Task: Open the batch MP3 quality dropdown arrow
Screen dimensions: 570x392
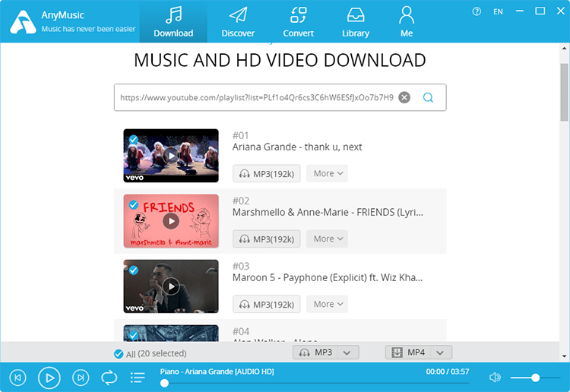Action: 347,352
